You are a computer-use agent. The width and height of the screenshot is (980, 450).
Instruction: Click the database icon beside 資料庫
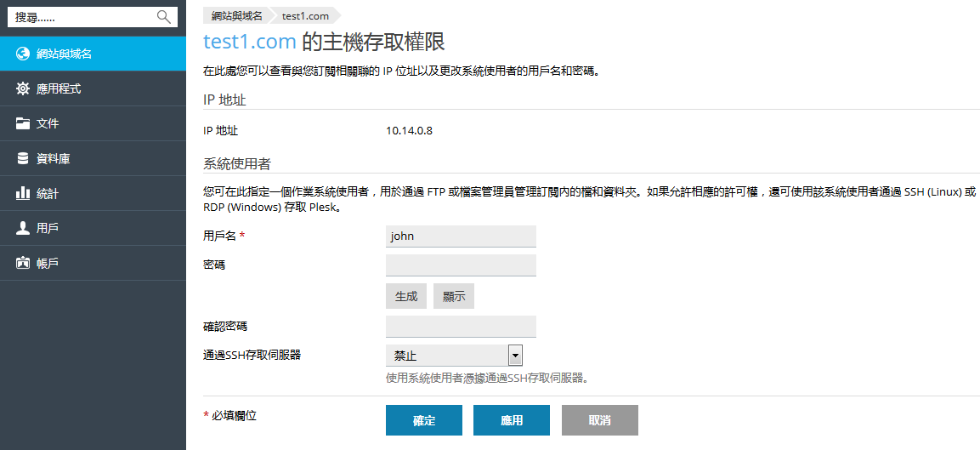(x=22, y=158)
